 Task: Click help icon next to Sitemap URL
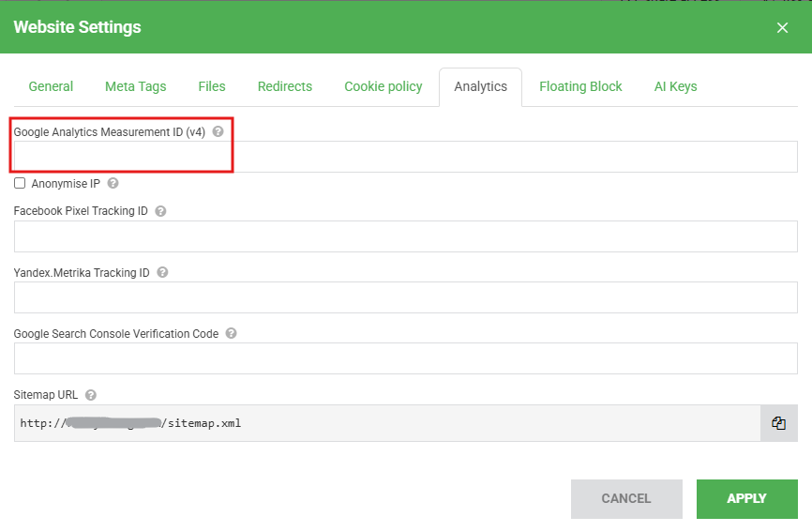pyautogui.click(x=91, y=395)
